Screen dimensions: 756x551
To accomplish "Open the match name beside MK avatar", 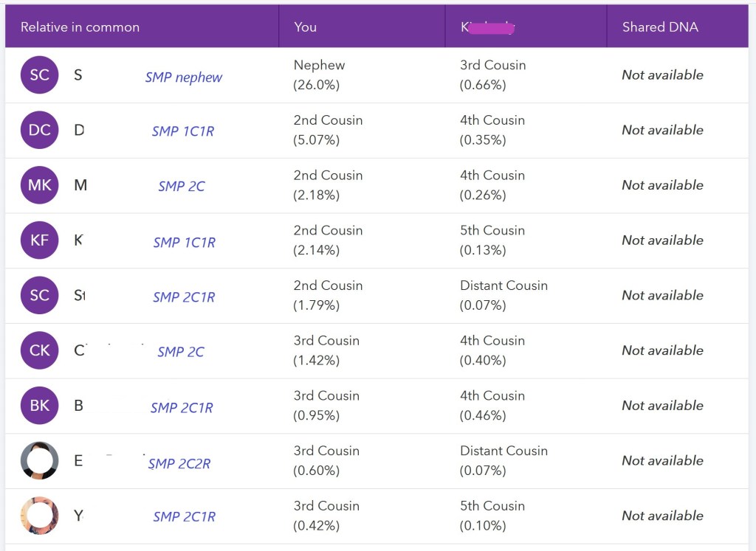I will tap(80, 185).
